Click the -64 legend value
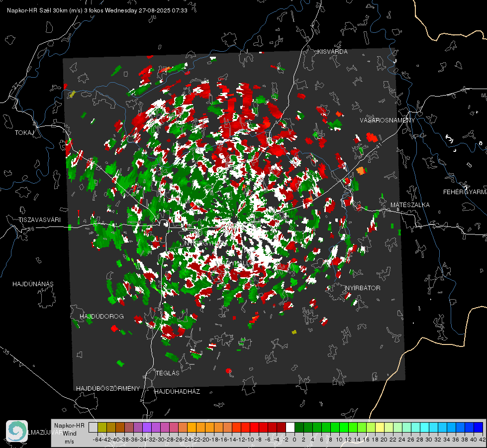Viewport: 487px width, 448px height. tap(97, 440)
